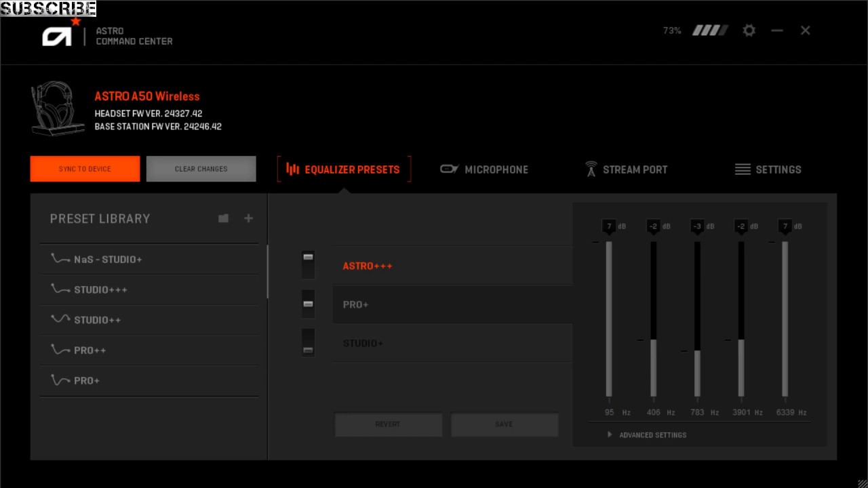The image size is (868, 488).
Task: Add new preset with plus icon
Action: pos(248,218)
